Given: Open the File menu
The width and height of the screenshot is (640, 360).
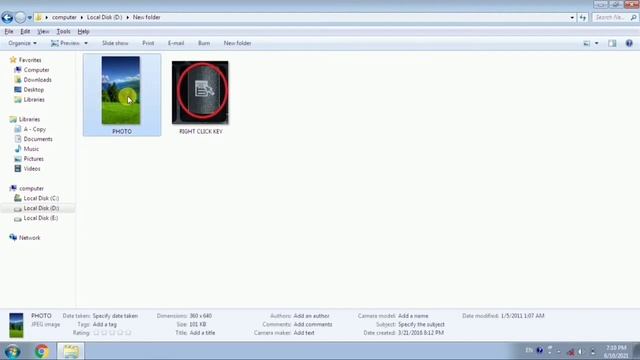Looking at the screenshot, I should [x=9, y=31].
